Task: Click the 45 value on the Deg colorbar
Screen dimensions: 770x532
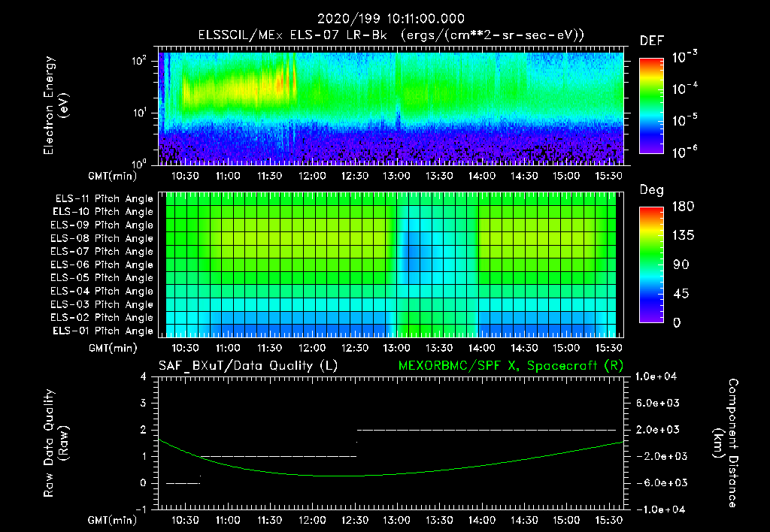Action: (x=681, y=294)
